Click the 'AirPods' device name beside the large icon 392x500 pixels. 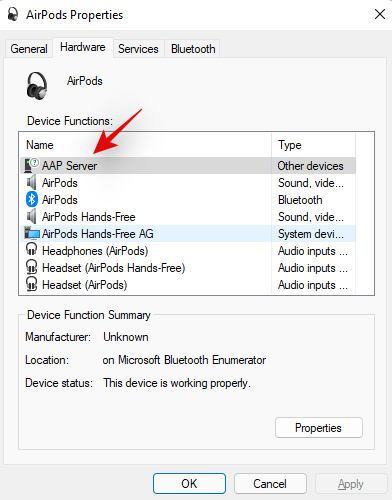coord(85,81)
